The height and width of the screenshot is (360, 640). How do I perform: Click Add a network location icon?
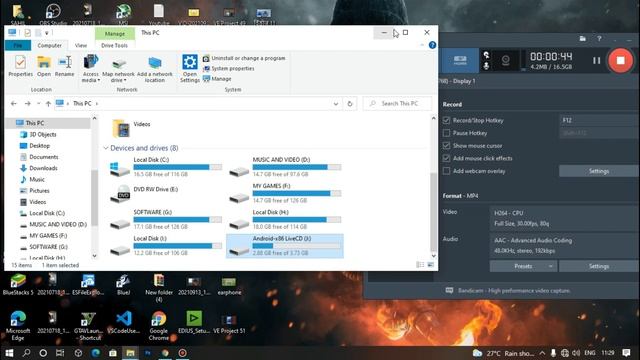[154, 69]
